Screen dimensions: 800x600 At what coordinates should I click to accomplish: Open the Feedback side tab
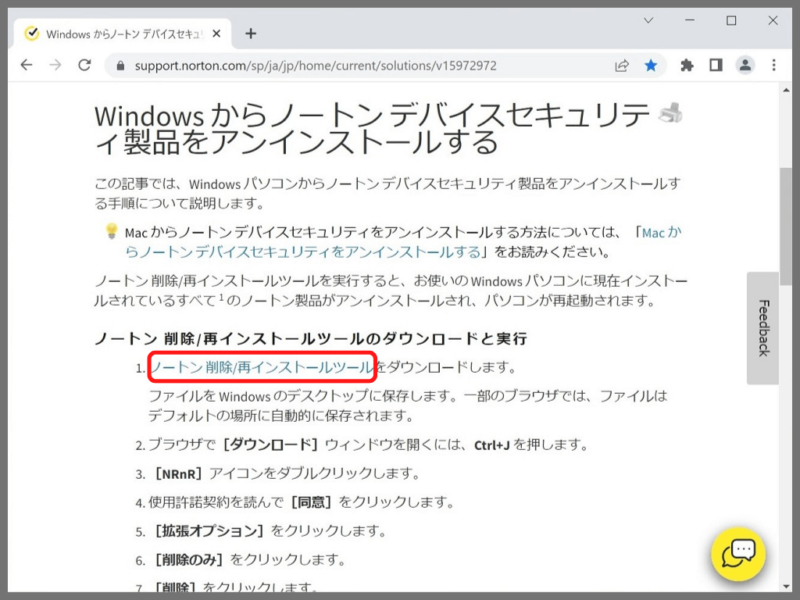point(763,328)
